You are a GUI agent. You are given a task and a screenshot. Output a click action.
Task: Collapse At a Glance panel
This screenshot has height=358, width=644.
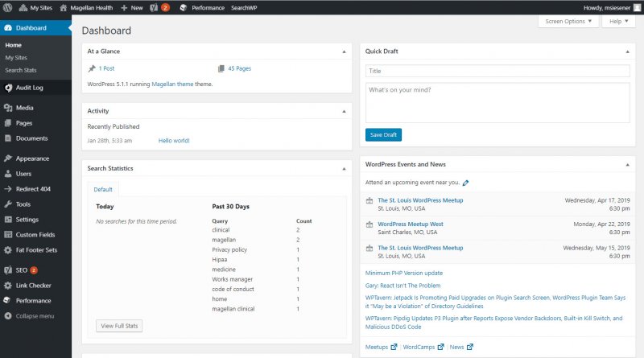click(344, 51)
